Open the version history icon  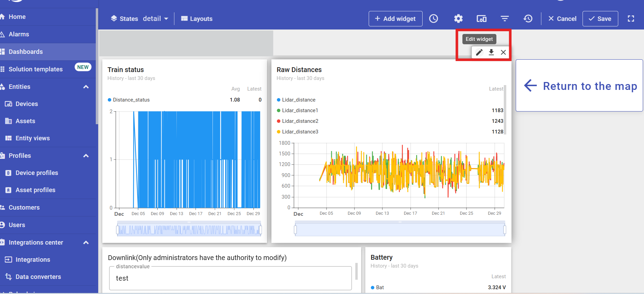(x=528, y=19)
